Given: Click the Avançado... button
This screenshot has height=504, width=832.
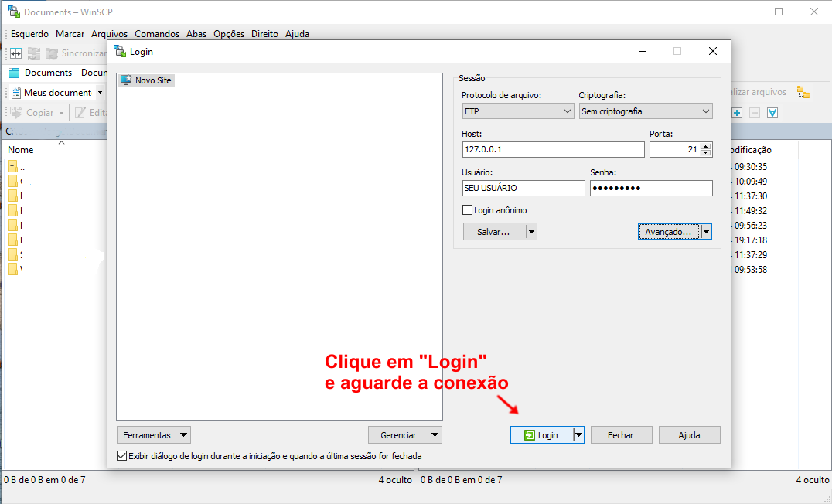Looking at the screenshot, I should click(x=669, y=232).
